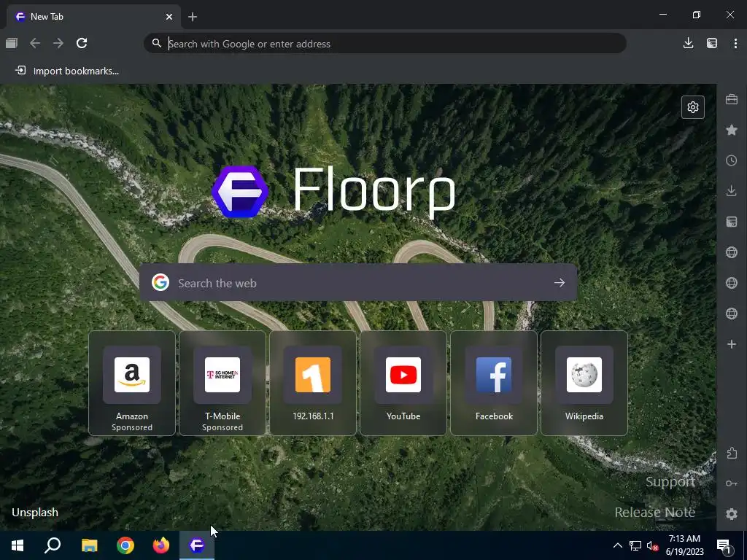Open the Support link
Viewport: 747px width, 560px height.
[x=670, y=482]
